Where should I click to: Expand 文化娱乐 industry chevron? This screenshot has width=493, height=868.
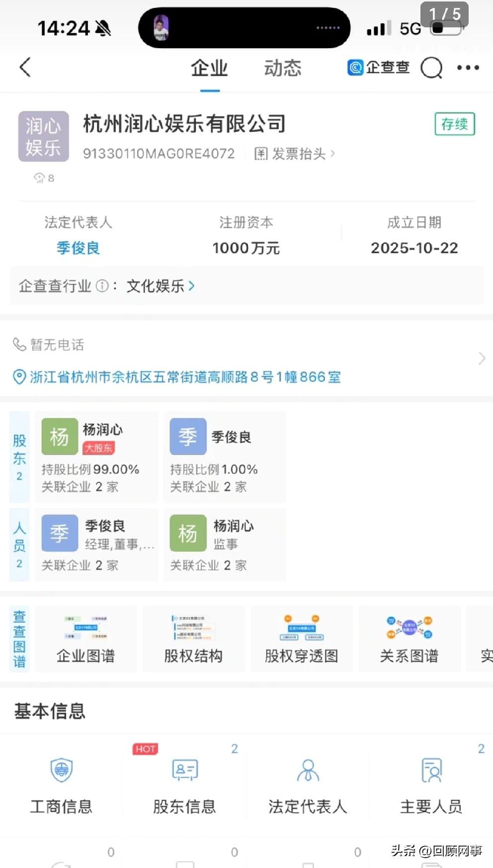[x=191, y=286]
